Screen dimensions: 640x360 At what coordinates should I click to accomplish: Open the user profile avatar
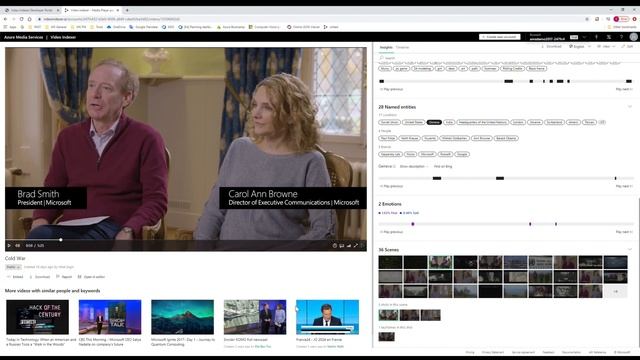[633, 37]
